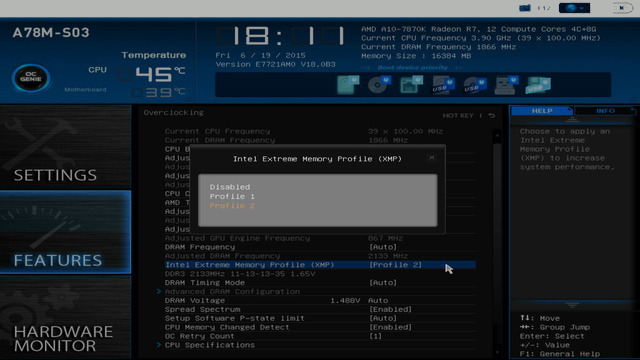
Task: Toggle CPU Memory Changed Detect [Enabled]
Action: (x=391, y=327)
